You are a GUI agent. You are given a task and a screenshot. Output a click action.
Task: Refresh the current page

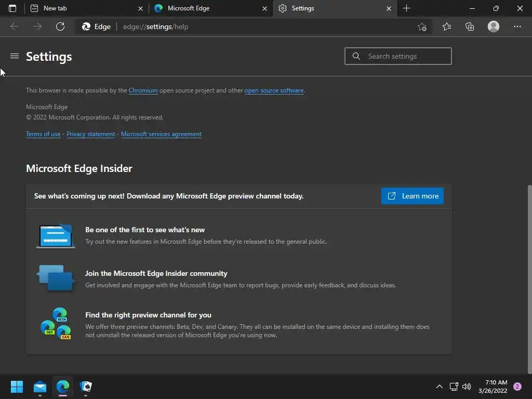click(x=60, y=26)
